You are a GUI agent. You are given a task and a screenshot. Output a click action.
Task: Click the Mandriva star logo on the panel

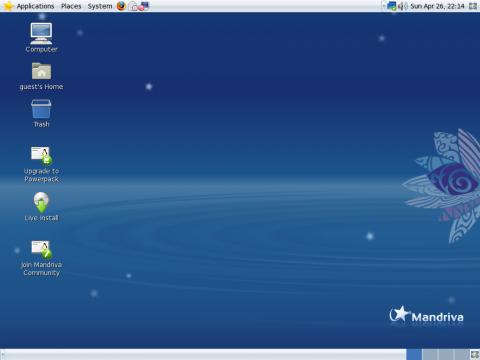click(x=8, y=6)
